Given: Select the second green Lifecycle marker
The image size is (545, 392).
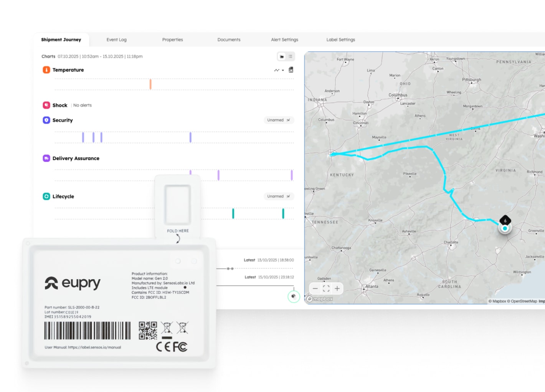Looking at the screenshot, I should tap(283, 214).
